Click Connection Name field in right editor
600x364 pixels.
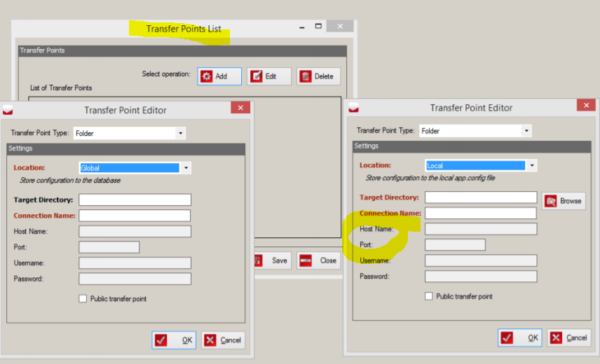pyautogui.click(x=481, y=213)
